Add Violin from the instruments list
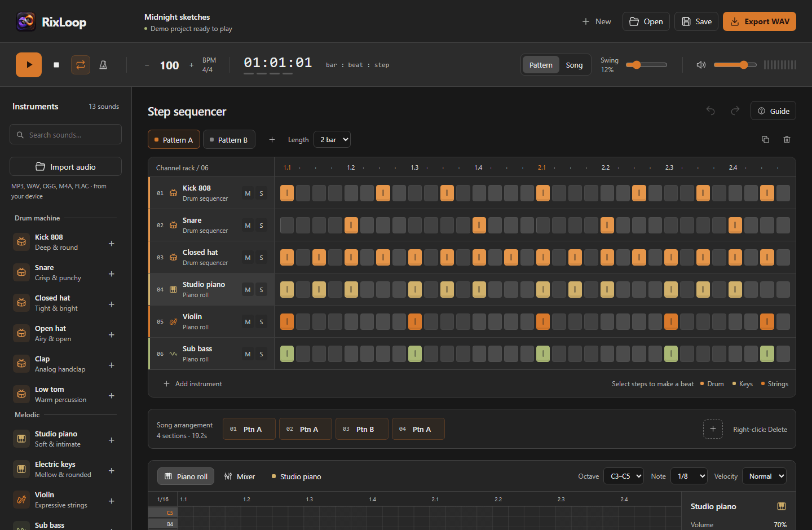 point(112,501)
